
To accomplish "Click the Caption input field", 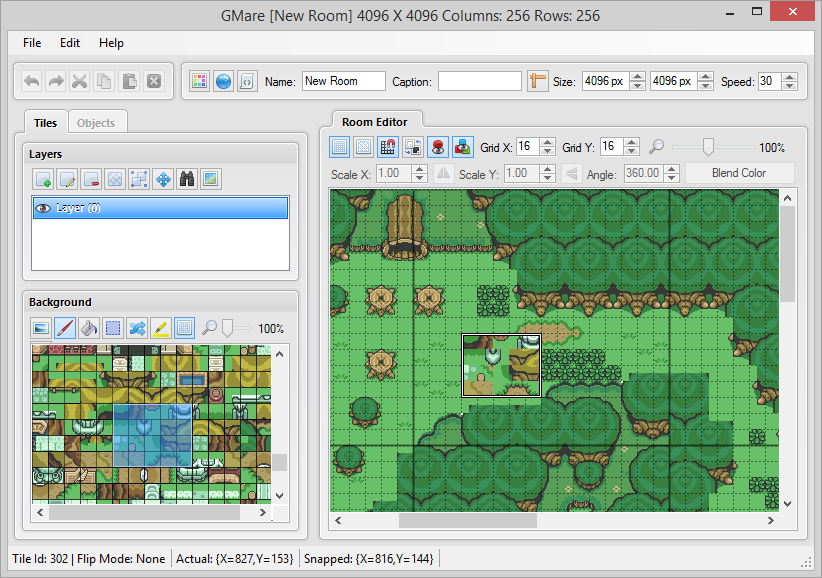I will [480, 81].
